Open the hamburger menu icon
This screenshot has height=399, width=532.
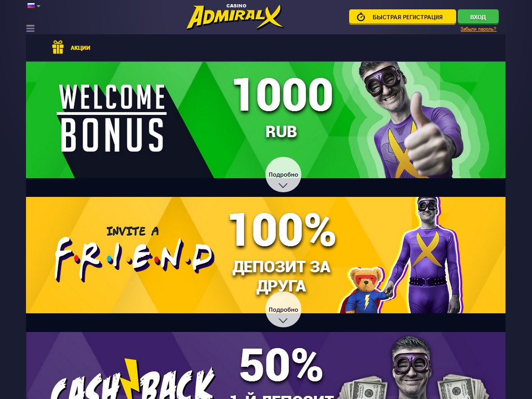(x=30, y=29)
